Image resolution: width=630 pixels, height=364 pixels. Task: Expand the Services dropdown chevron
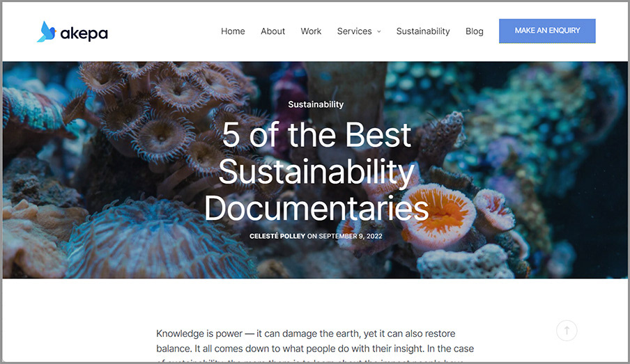tap(378, 32)
